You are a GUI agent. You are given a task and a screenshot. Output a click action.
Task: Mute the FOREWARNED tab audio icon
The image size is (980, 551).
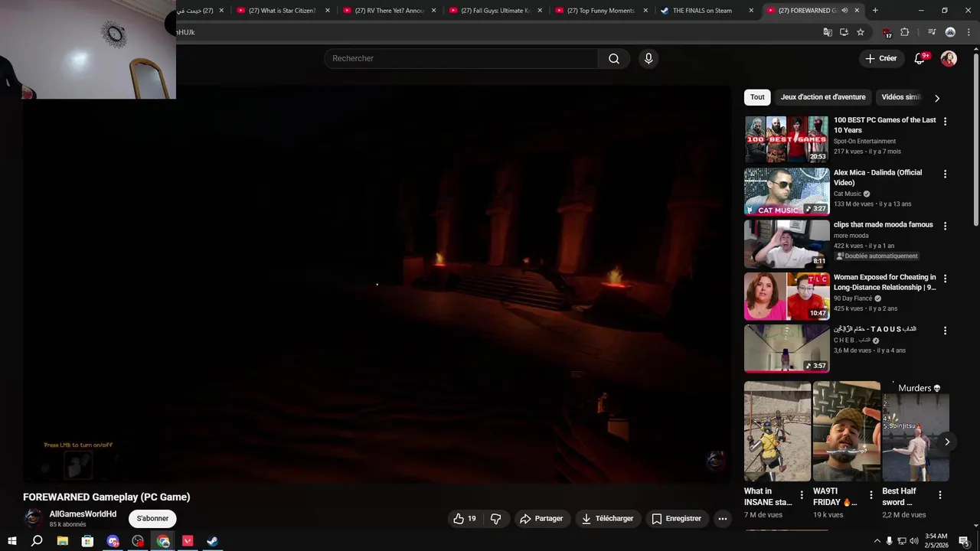[x=844, y=11]
